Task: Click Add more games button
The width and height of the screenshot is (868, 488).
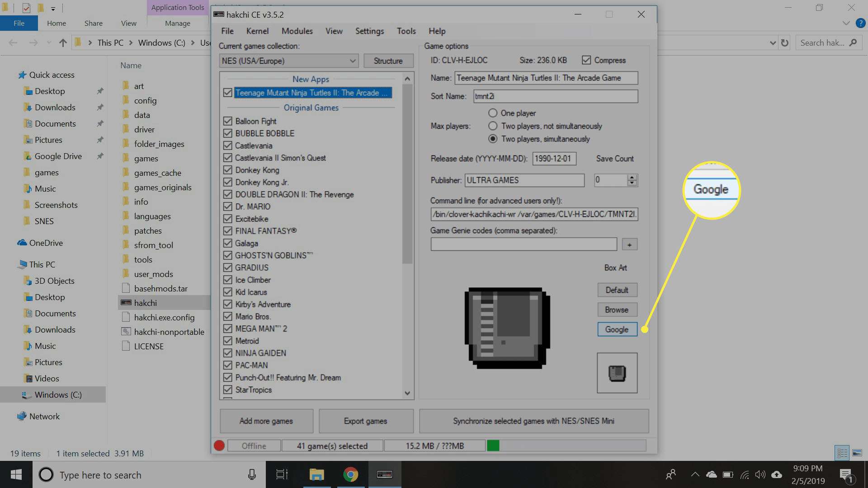Action: [266, 421]
